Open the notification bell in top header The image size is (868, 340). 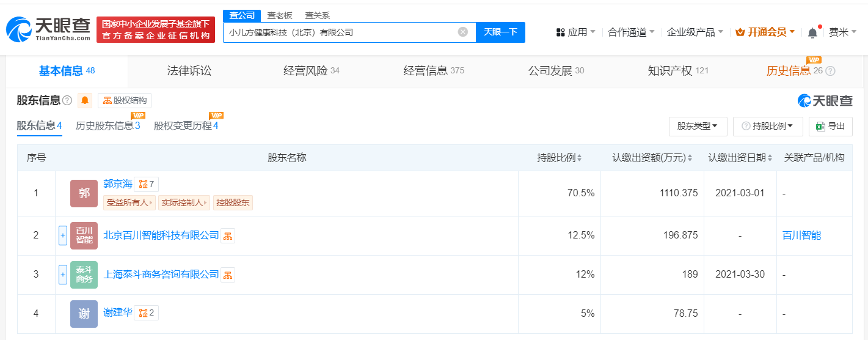coord(812,32)
